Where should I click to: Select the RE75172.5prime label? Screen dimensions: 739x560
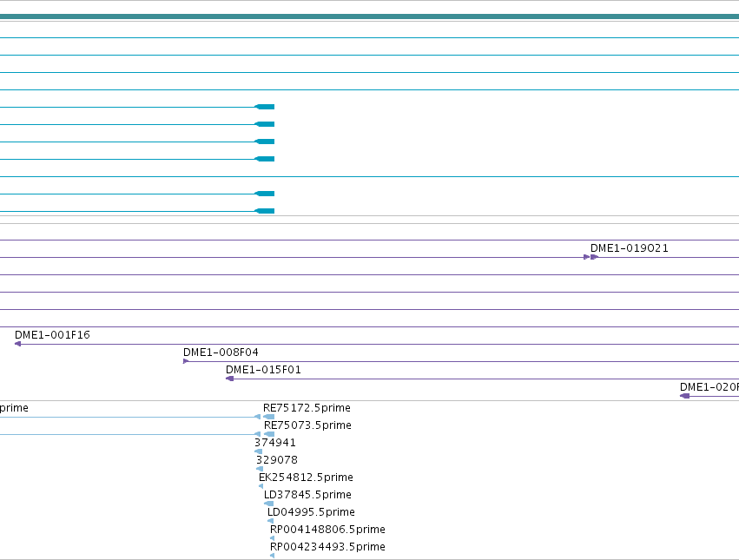click(x=307, y=408)
